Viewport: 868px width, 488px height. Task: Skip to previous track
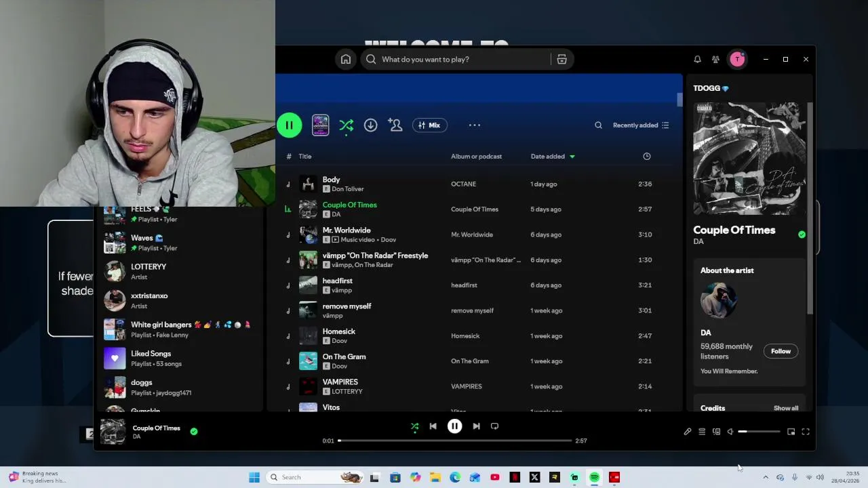point(433,426)
